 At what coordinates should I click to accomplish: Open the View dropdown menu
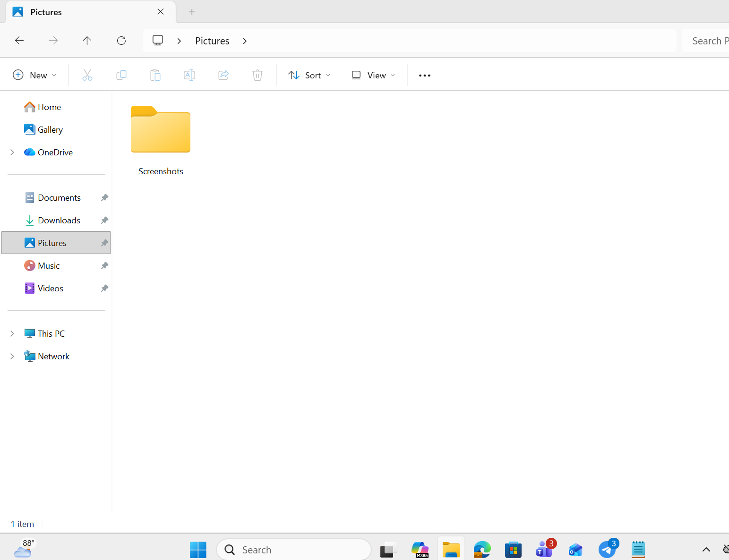click(x=373, y=75)
